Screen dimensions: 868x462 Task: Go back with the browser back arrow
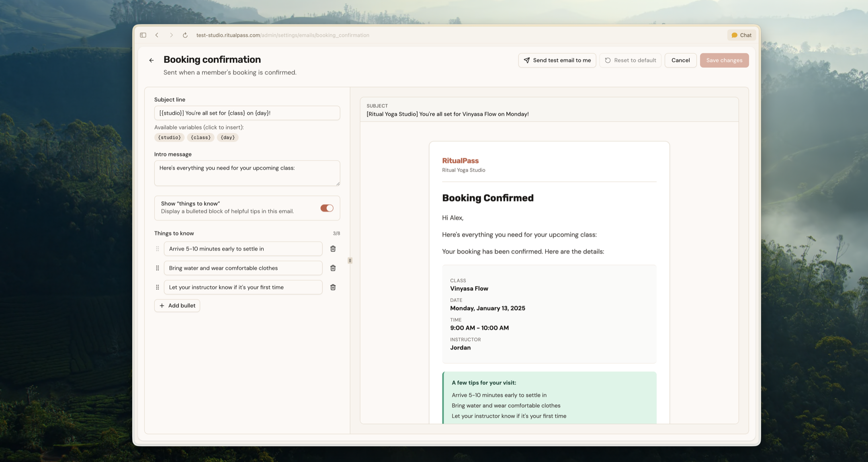[x=157, y=35]
